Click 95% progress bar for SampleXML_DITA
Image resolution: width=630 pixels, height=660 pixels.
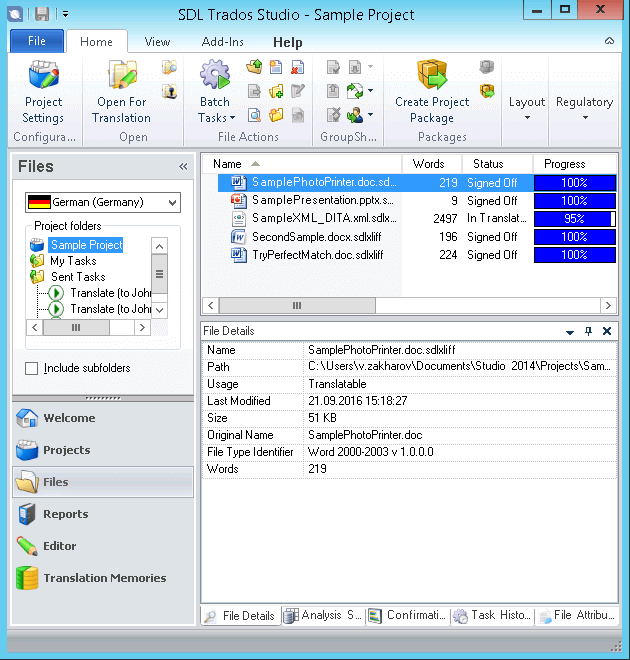point(575,219)
